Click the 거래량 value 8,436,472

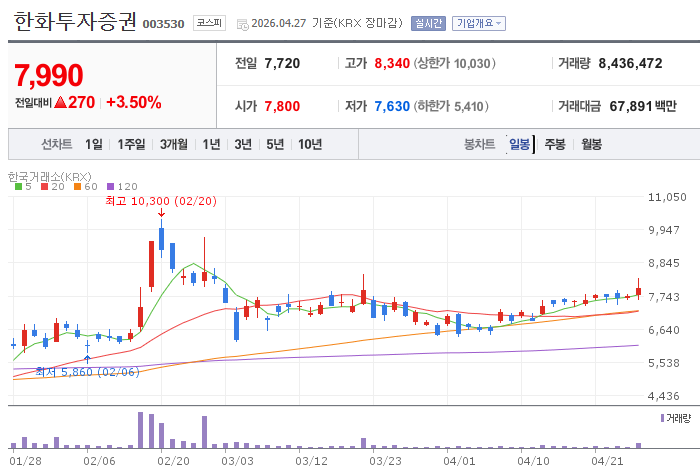(x=630, y=63)
